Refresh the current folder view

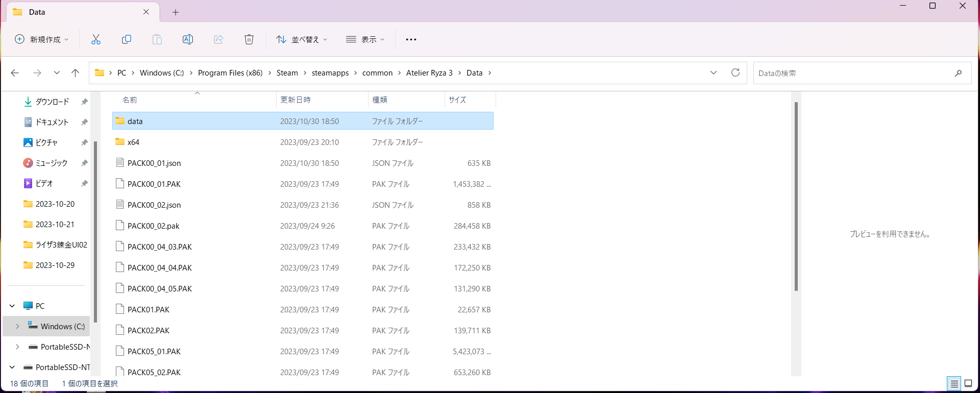tap(736, 72)
